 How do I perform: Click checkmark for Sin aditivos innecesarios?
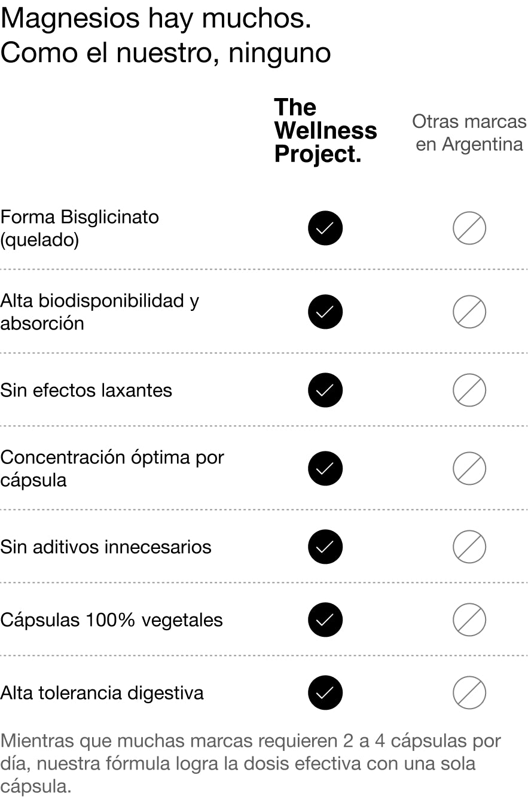pyautogui.click(x=325, y=547)
